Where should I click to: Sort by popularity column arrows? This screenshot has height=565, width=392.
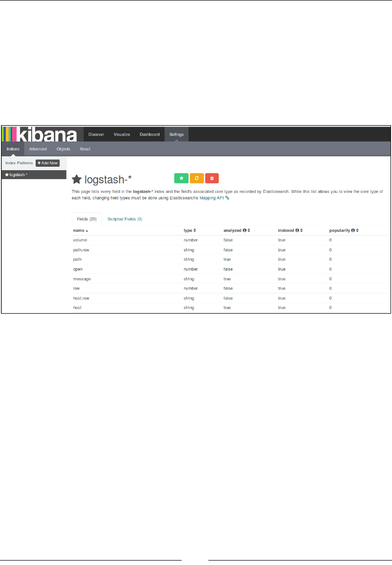click(357, 230)
